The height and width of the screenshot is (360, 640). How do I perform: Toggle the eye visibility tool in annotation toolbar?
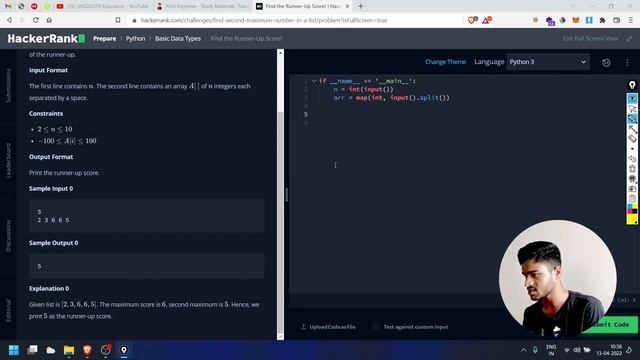(x=632, y=98)
